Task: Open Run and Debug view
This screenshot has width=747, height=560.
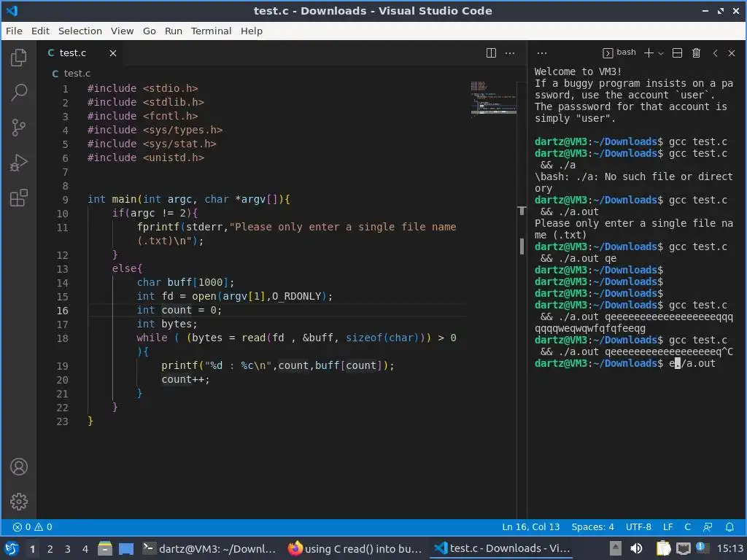Action: click(18, 163)
